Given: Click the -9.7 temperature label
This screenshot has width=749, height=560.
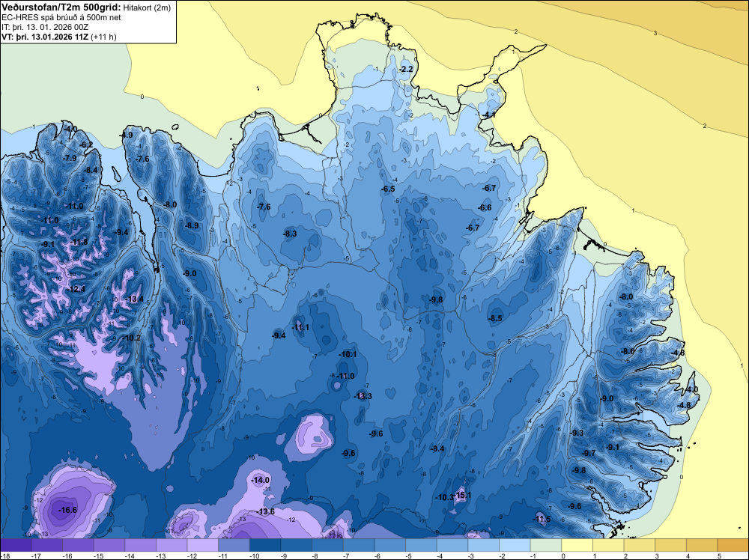Looking at the screenshot, I should 589,453.
